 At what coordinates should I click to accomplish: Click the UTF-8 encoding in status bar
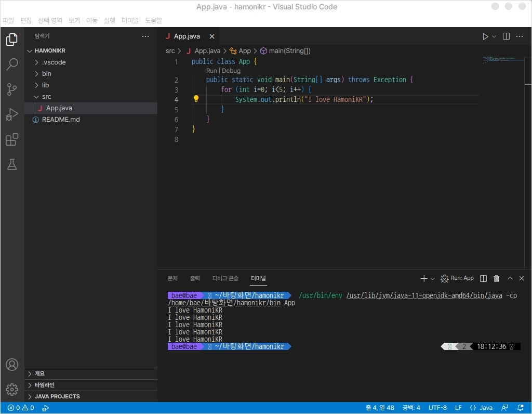(437, 408)
